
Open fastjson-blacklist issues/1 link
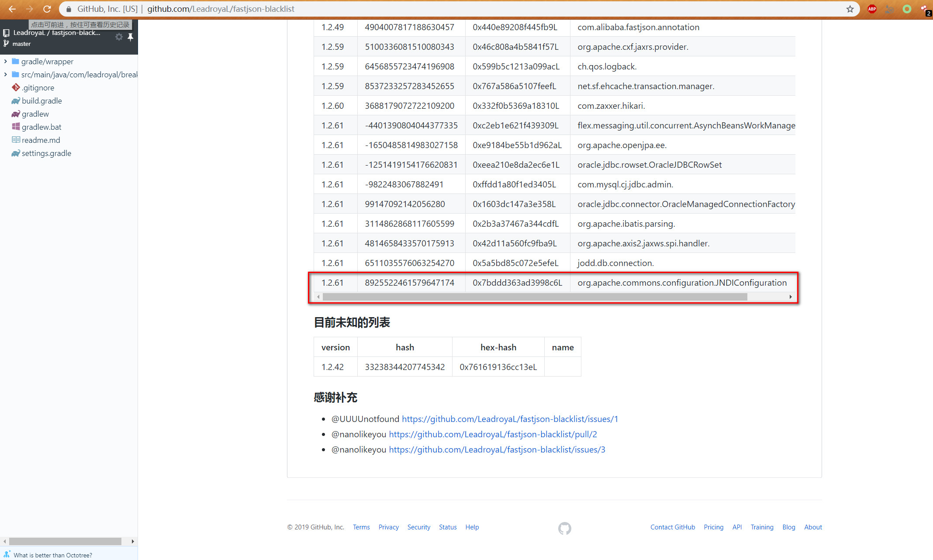(x=510, y=419)
